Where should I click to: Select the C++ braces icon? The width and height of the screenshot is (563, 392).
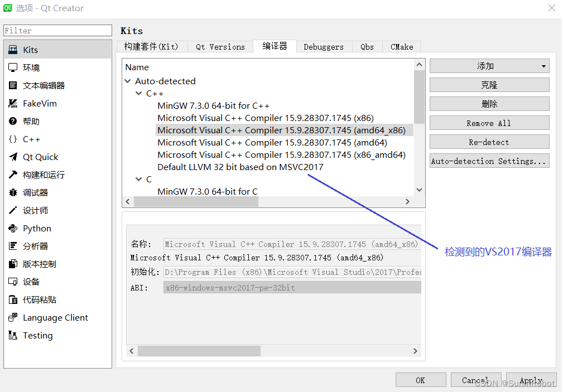coord(13,139)
